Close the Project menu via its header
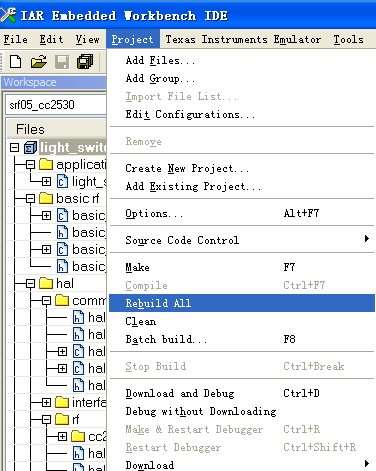The height and width of the screenshot is (471, 376). 133,39
